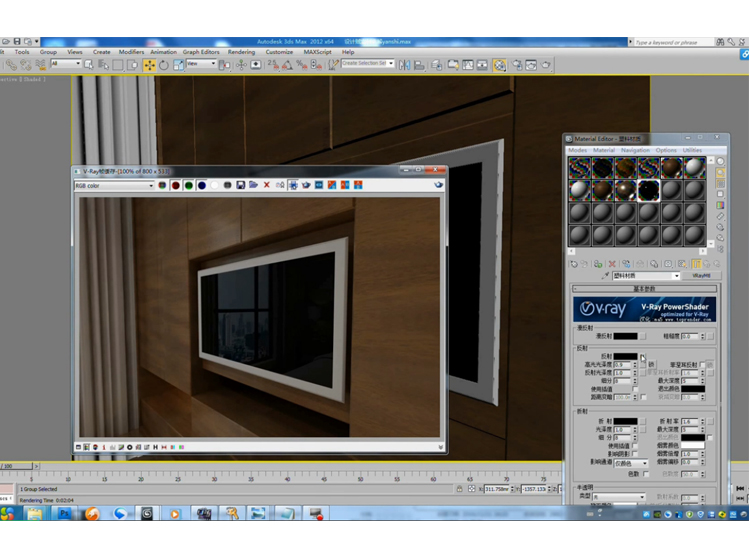Clear image with red X in frame buffer

[266, 185]
